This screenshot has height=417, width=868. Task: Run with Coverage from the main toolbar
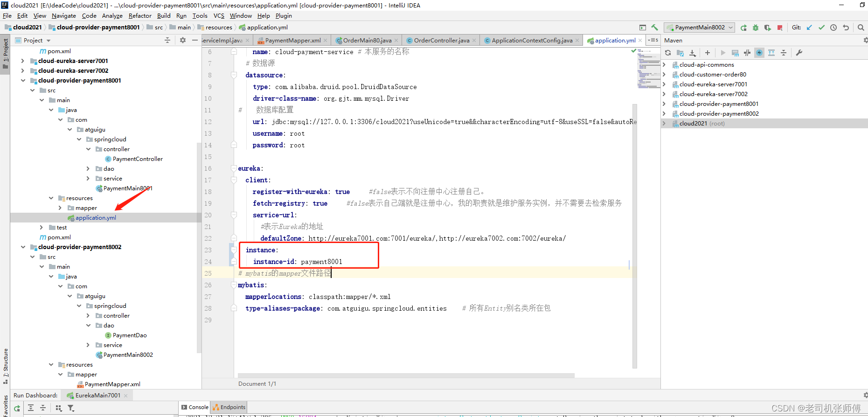coord(768,28)
